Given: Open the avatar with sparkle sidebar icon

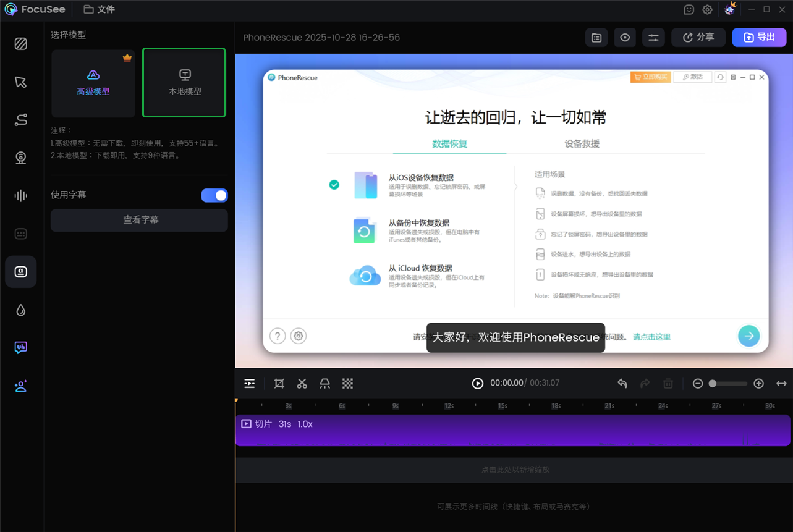Looking at the screenshot, I should tap(21, 386).
